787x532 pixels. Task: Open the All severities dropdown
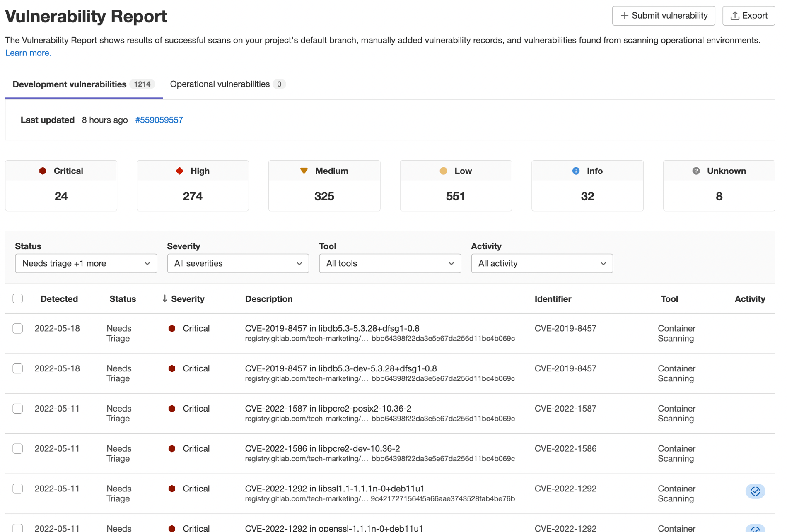click(238, 263)
